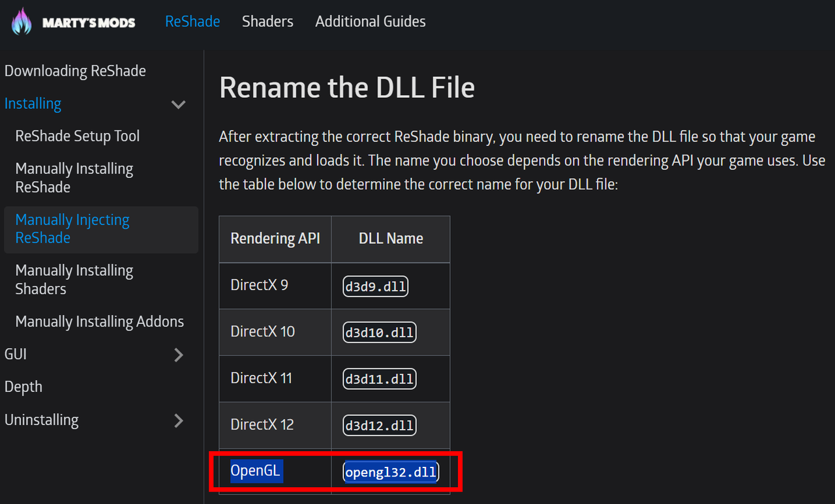Image resolution: width=835 pixels, height=504 pixels.
Task: Go to Additional Guides tab
Action: click(x=371, y=22)
